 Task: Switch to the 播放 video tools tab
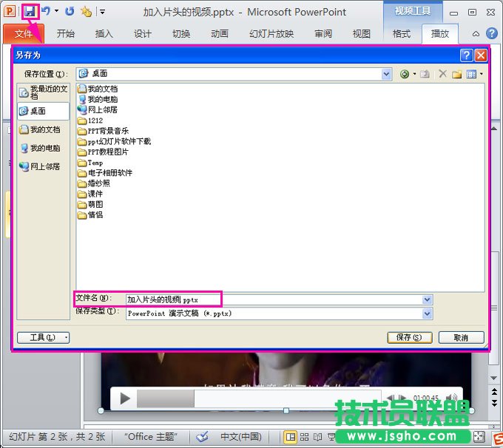440,33
